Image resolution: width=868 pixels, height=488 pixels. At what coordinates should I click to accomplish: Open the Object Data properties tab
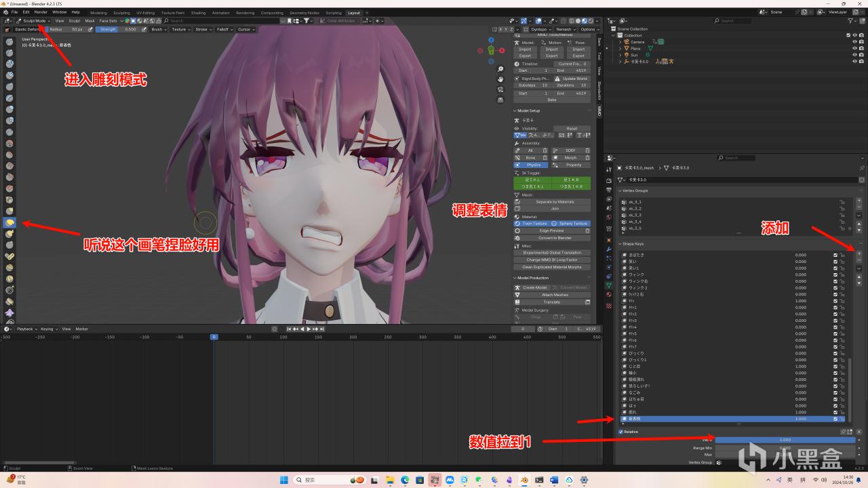[608, 285]
